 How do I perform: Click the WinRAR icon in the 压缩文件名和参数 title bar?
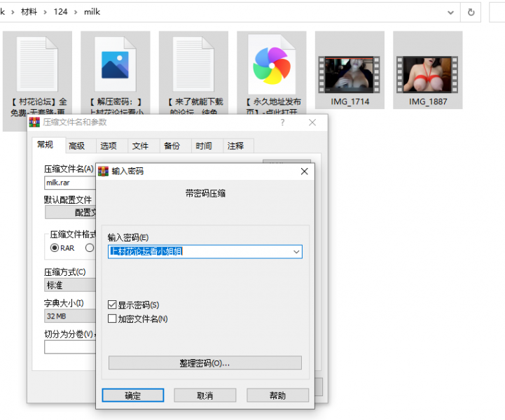click(34, 122)
